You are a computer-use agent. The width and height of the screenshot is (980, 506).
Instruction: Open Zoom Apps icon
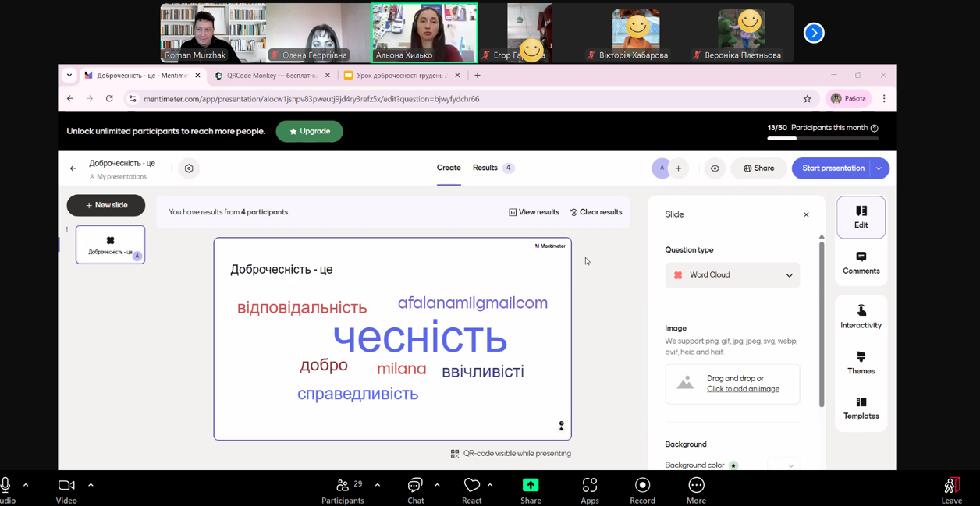click(x=590, y=485)
